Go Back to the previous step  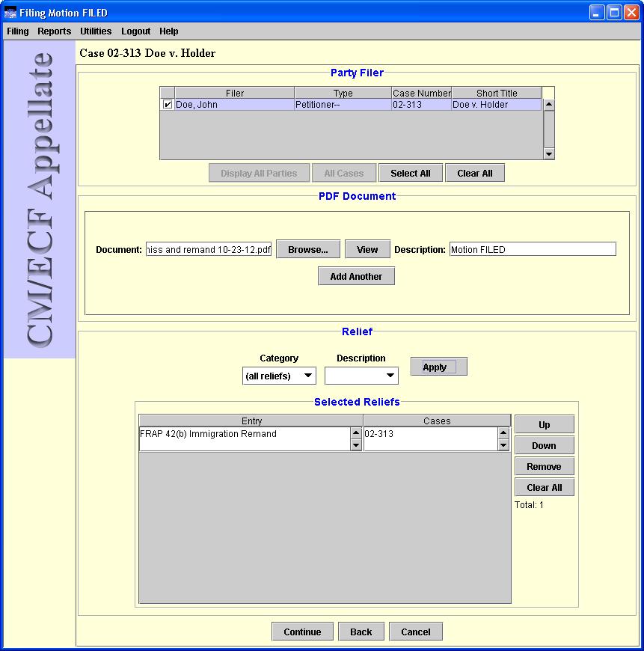coord(361,632)
